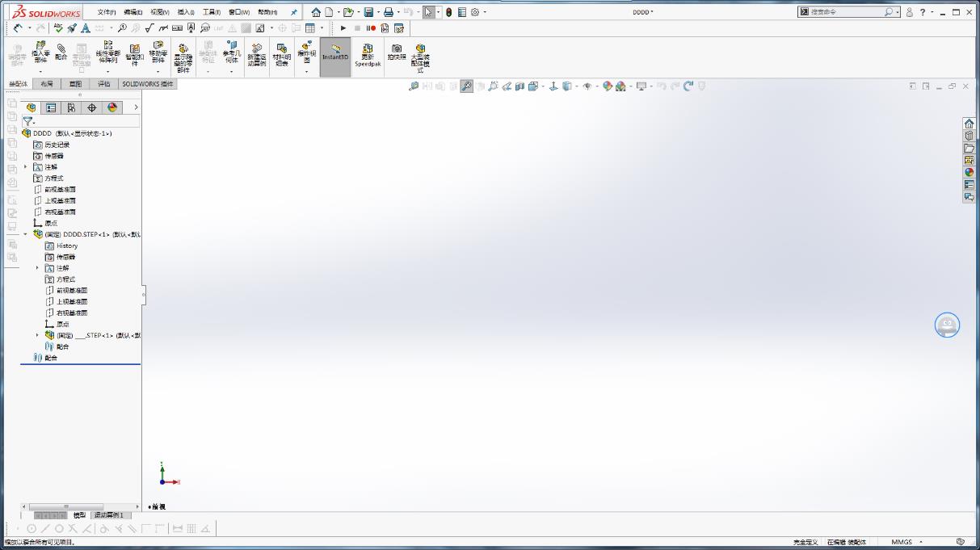Screen dimensions: 980x550
Task: Select the top-level 前视基准面 front plane
Action: (x=55, y=190)
